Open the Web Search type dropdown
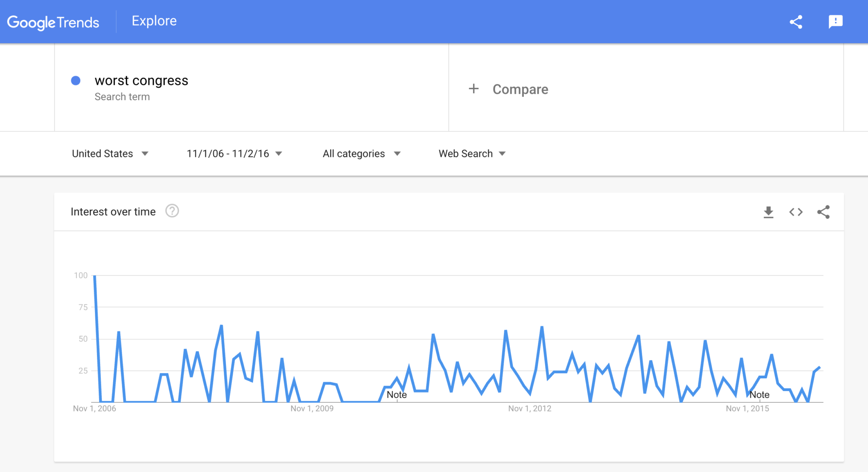The image size is (868, 472). [x=472, y=154]
